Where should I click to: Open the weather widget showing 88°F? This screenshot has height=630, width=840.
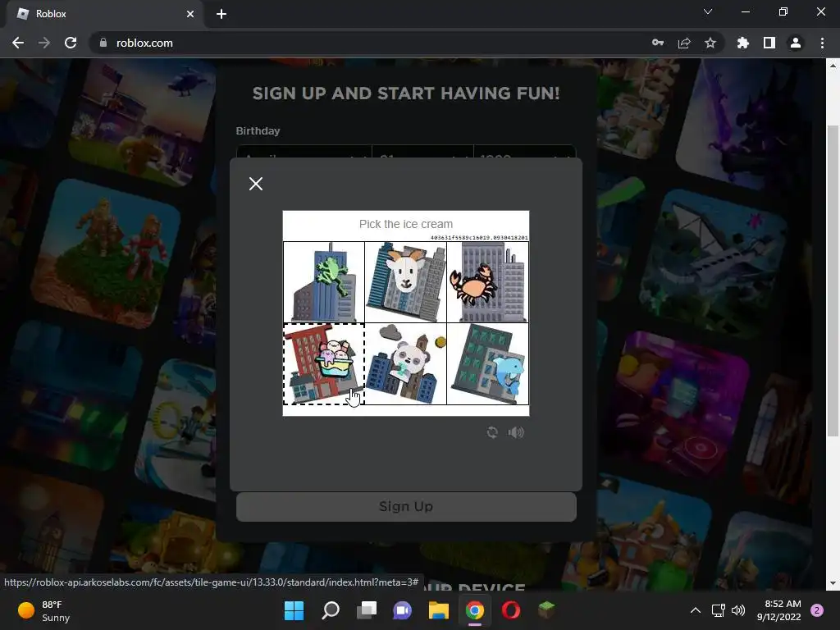point(44,610)
